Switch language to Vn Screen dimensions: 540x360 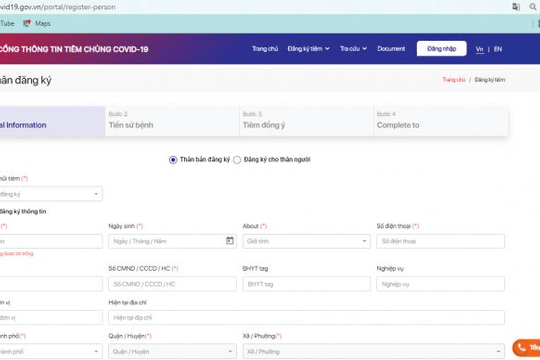pos(479,49)
